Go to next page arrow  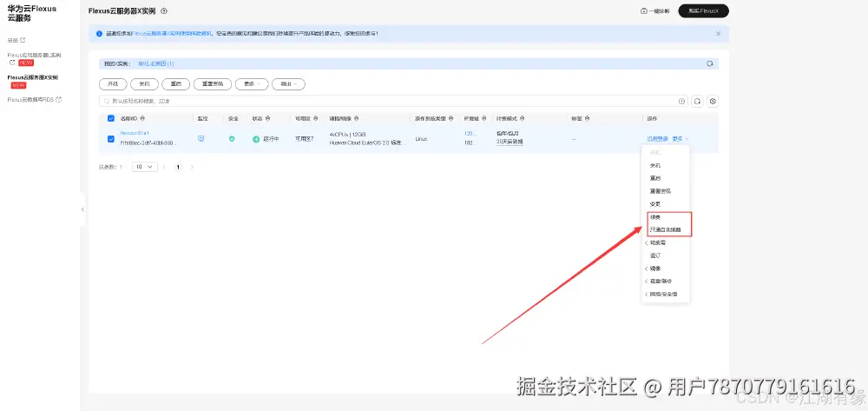(x=192, y=167)
